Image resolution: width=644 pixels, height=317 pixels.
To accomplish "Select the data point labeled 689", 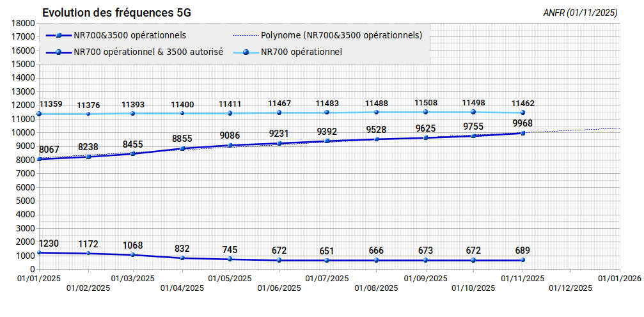I will coord(522,260).
